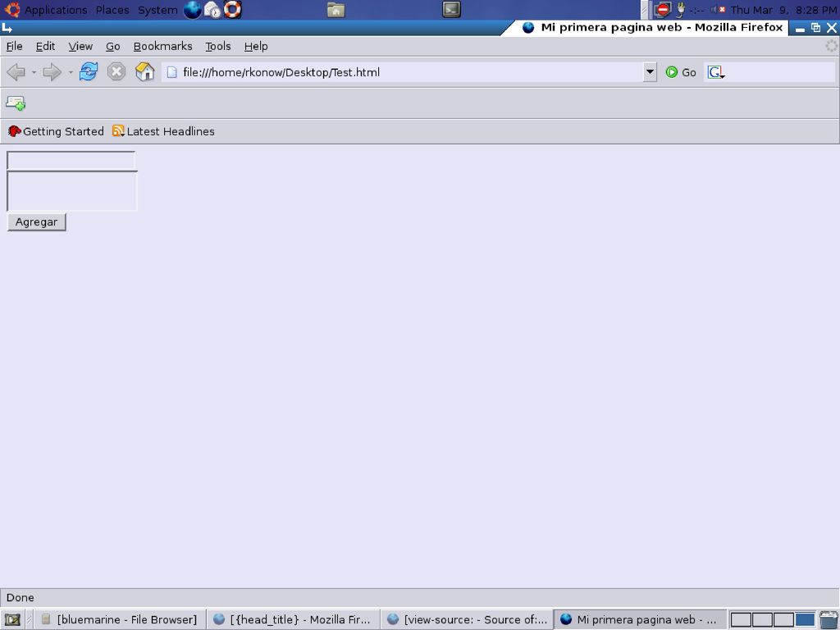Click the muted volume icon
The image size is (840, 630).
click(x=718, y=10)
